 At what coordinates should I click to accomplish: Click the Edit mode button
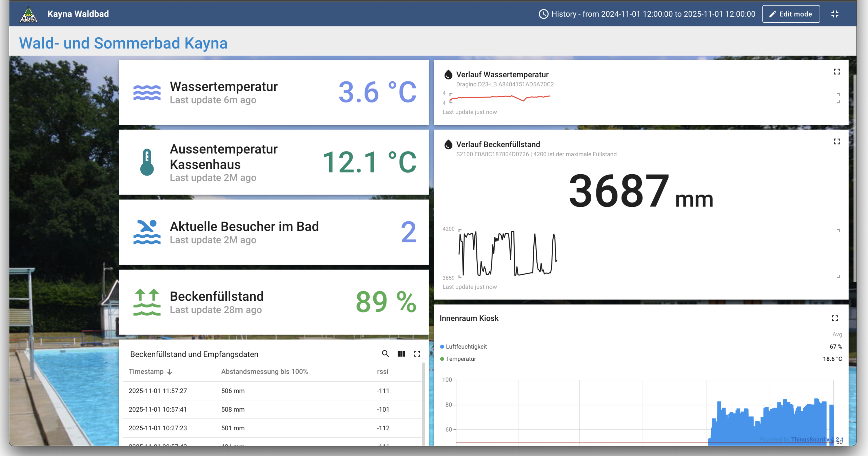point(791,14)
